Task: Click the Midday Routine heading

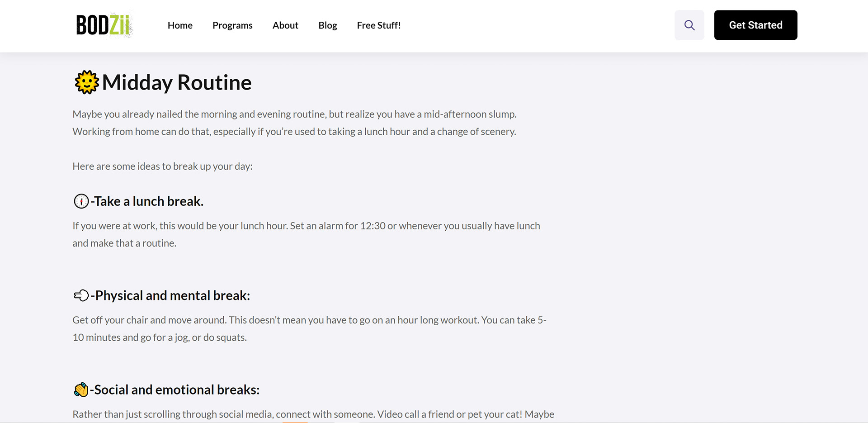Action: pos(176,82)
